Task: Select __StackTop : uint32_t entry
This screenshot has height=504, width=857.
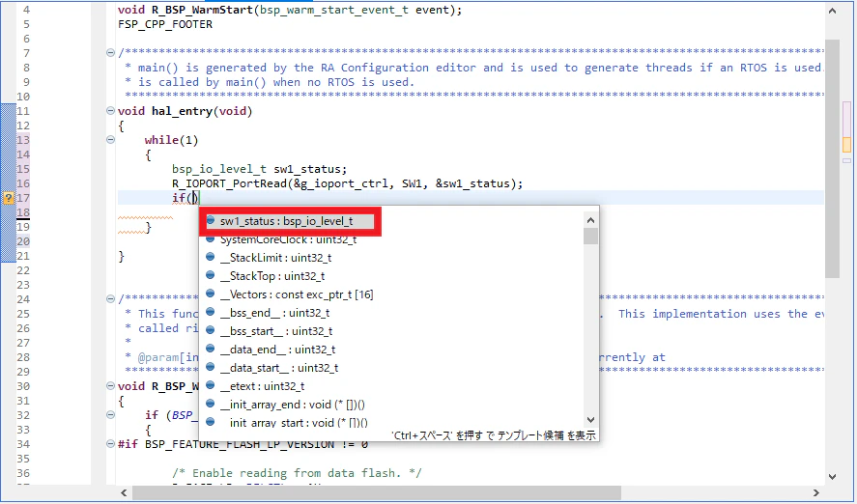Action: (272, 276)
